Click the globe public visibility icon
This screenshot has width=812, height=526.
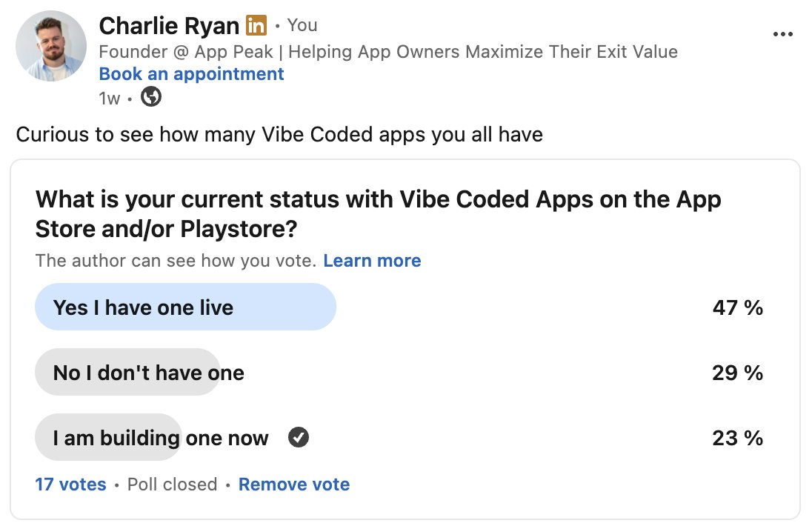click(x=151, y=97)
